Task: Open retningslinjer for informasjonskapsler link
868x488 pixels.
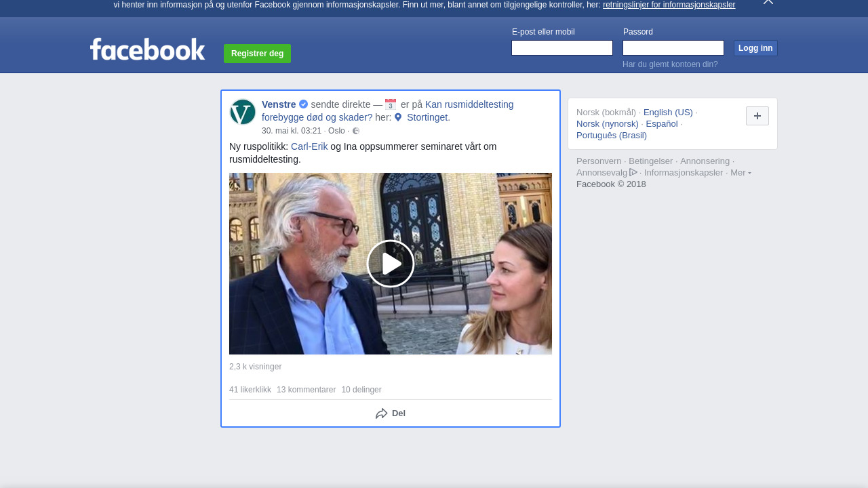Action: 669,5
